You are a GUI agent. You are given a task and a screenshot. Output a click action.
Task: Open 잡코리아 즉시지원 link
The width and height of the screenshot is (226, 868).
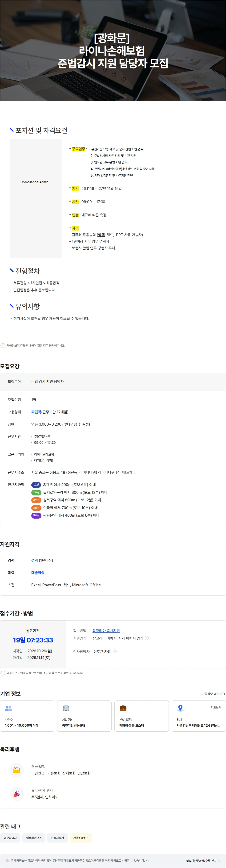tap(106, 630)
